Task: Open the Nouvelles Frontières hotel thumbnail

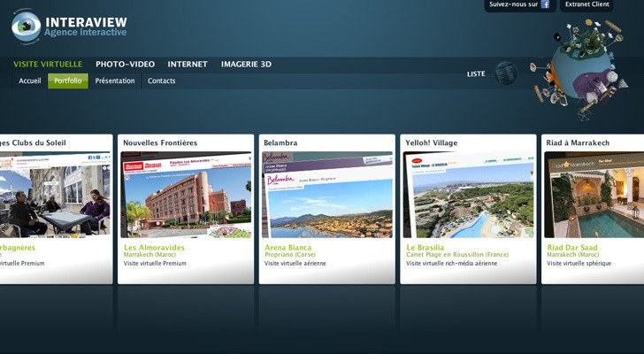Action: (186, 195)
